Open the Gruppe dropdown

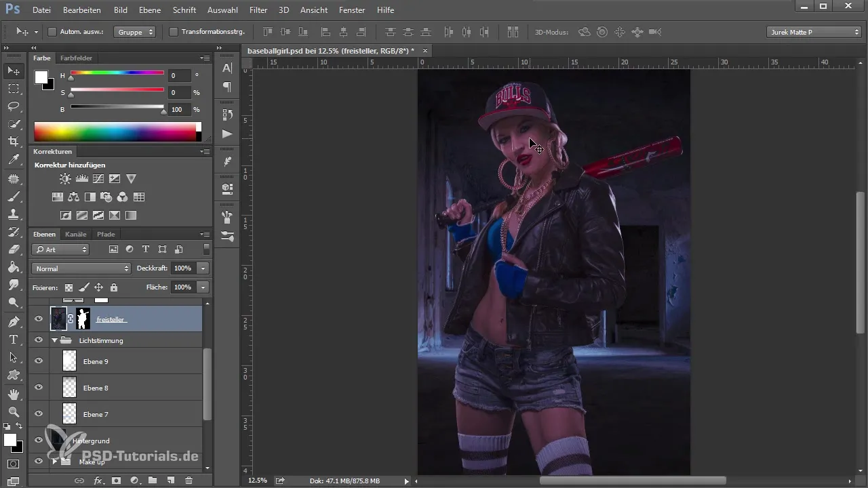click(134, 31)
